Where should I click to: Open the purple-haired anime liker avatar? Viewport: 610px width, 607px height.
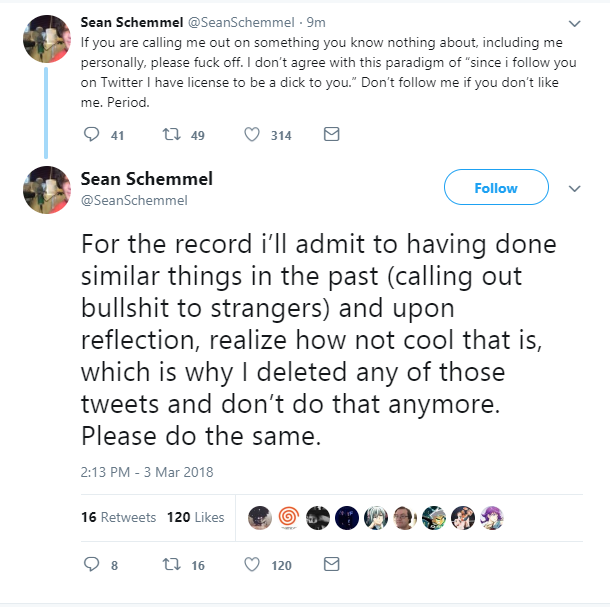492,518
